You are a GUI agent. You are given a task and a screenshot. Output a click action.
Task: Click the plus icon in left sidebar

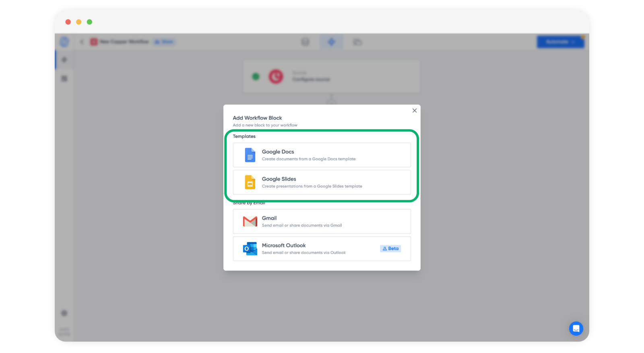point(64,60)
